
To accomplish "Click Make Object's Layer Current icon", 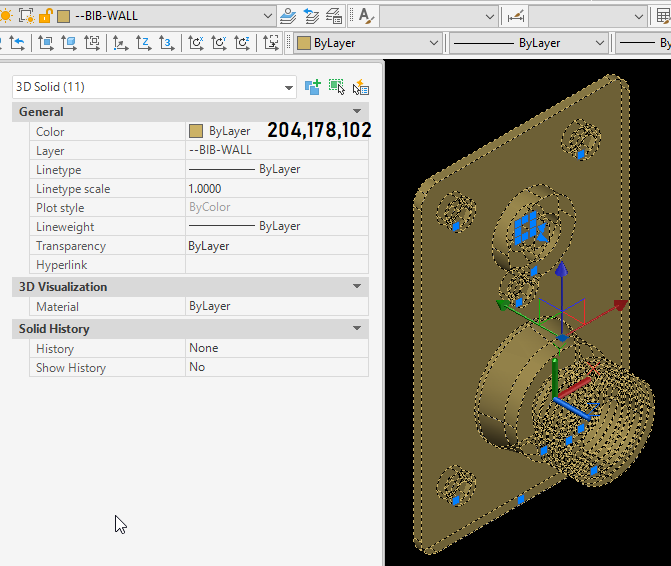I will click(288, 16).
